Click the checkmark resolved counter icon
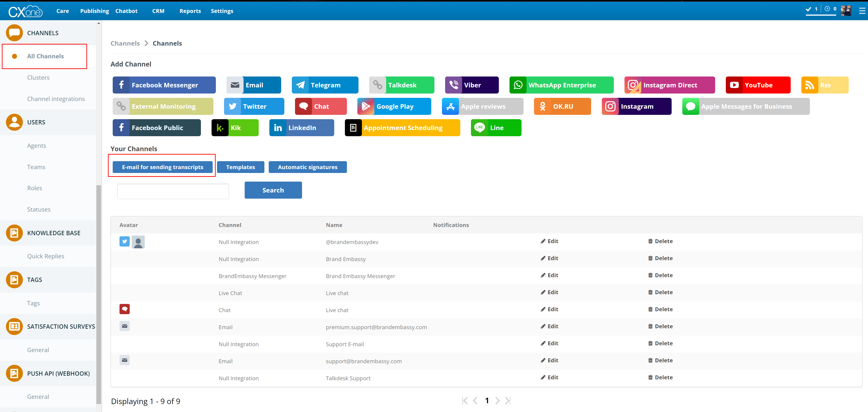The height and width of the screenshot is (412, 868). [808, 9]
